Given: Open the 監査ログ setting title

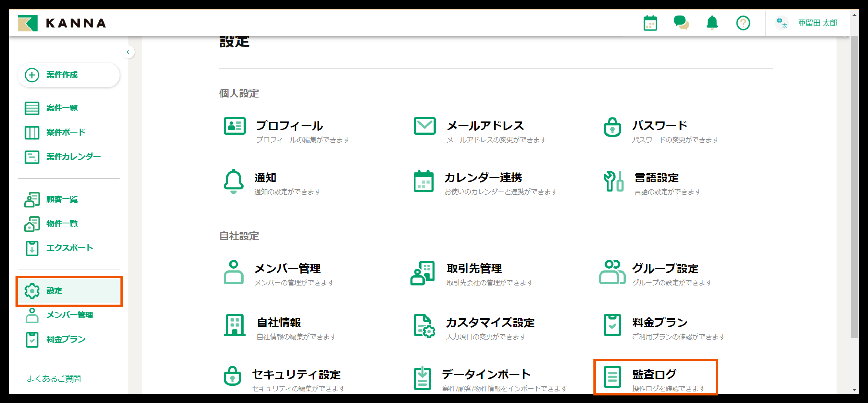Looking at the screenshot, I should pyautogui.click(x=654, y=374).
